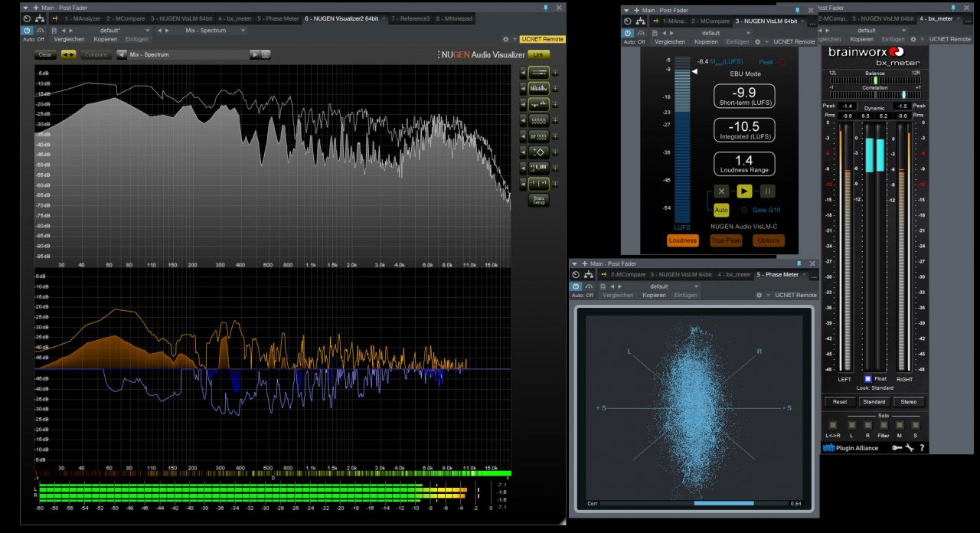Click the Compare button in Visualizer

pos(96,54)
